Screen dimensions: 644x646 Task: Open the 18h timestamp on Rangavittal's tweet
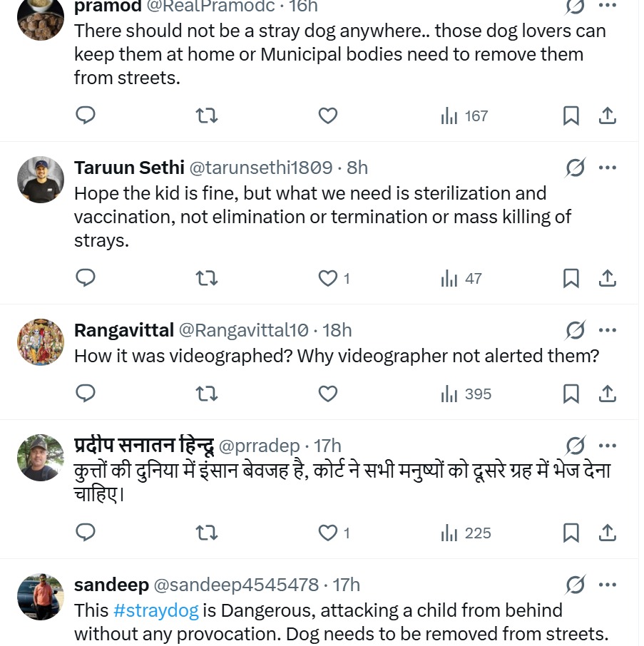(x=337, y=330)
